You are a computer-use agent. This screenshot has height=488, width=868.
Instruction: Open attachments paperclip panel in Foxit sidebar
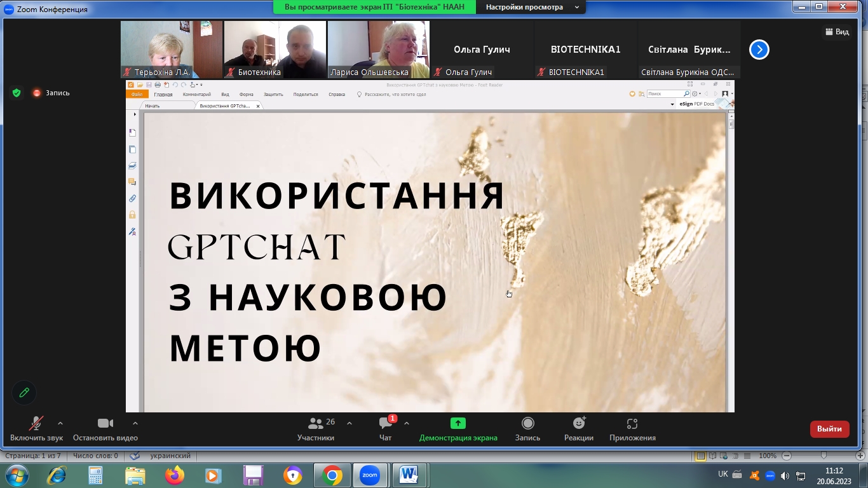point(133,199)
